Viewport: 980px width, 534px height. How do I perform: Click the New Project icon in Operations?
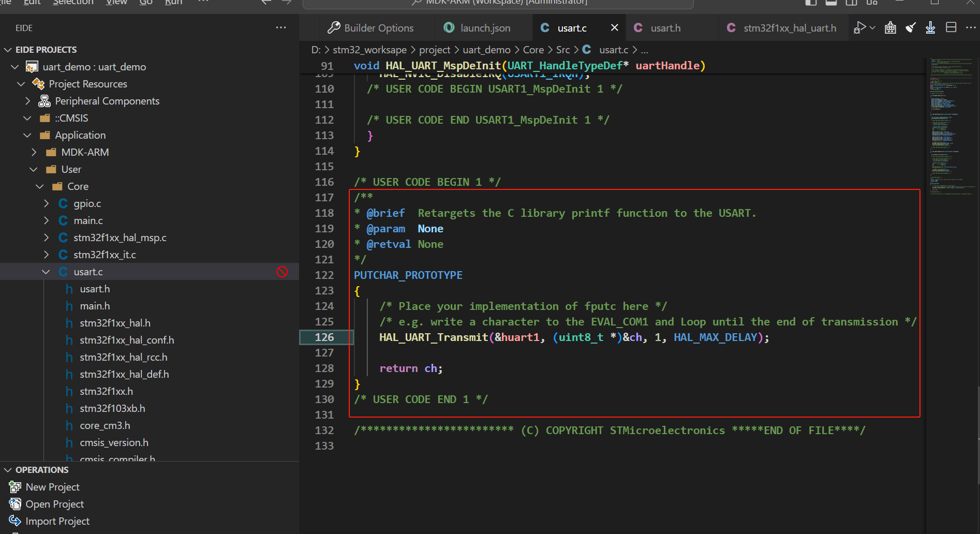point(15,487)
